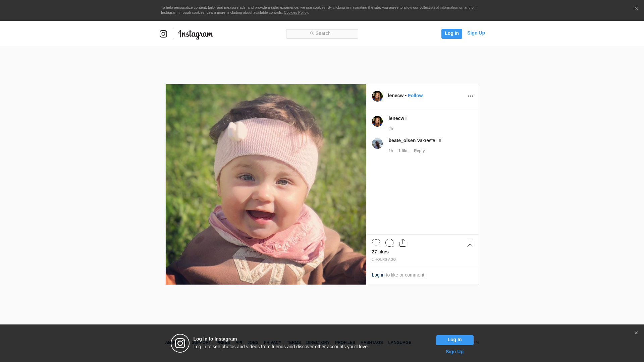The width and height of the screenshot is (644, 362).
Task: Open the HASHTAGS footer link
Action: tap(371, 343)
